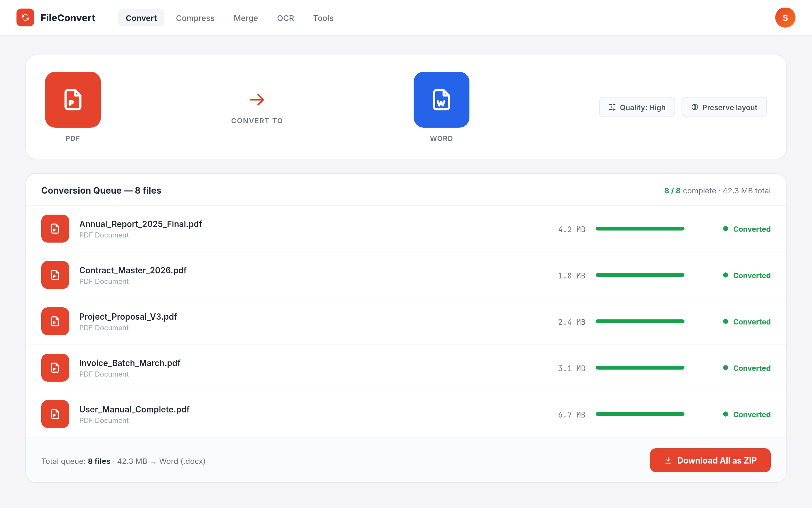Open the user avatar S menu

(785, 17)
